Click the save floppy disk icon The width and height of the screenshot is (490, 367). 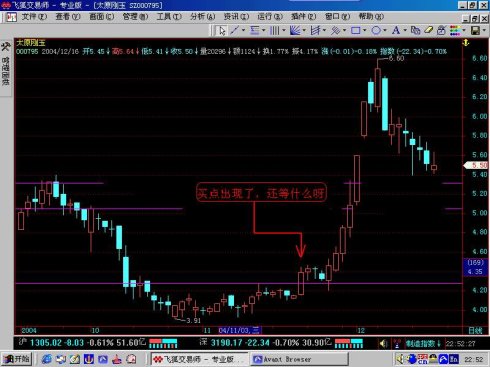(475, 30)
